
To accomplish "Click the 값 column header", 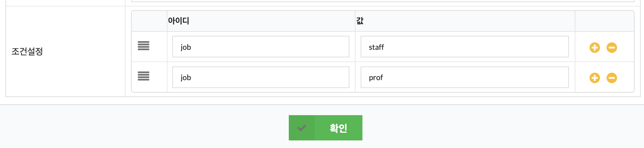I will (360, 21).
